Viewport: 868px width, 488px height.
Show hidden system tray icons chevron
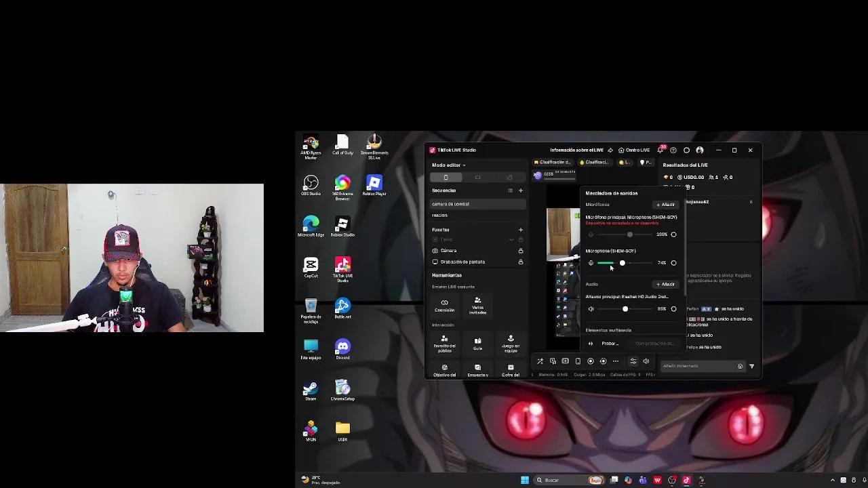coord(833,480)
